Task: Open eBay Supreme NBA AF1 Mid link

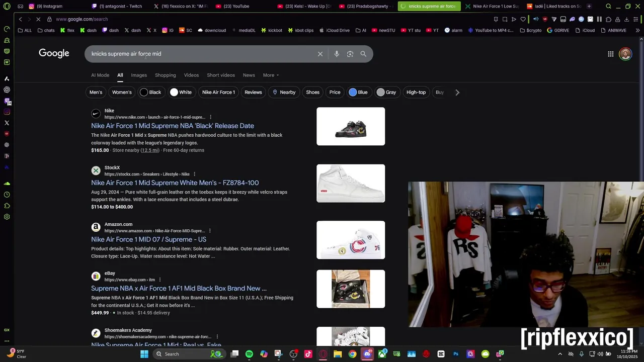Action: point(179,288)
